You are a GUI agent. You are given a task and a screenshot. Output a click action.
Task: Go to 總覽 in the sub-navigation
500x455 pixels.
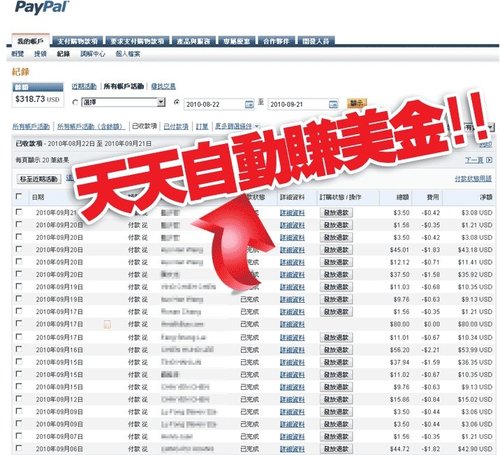point(18,54)
